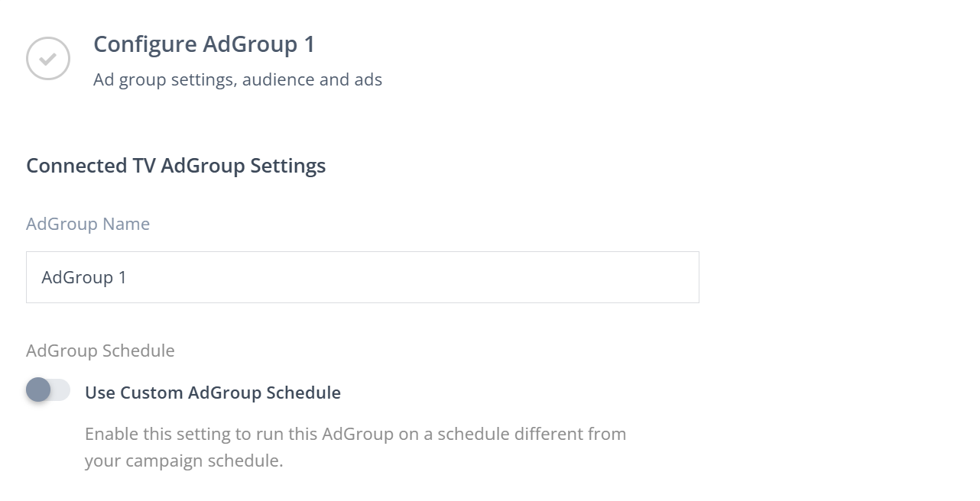
Task: Click the word 'Configure' in the step title
Action: [x=145, y=44]
